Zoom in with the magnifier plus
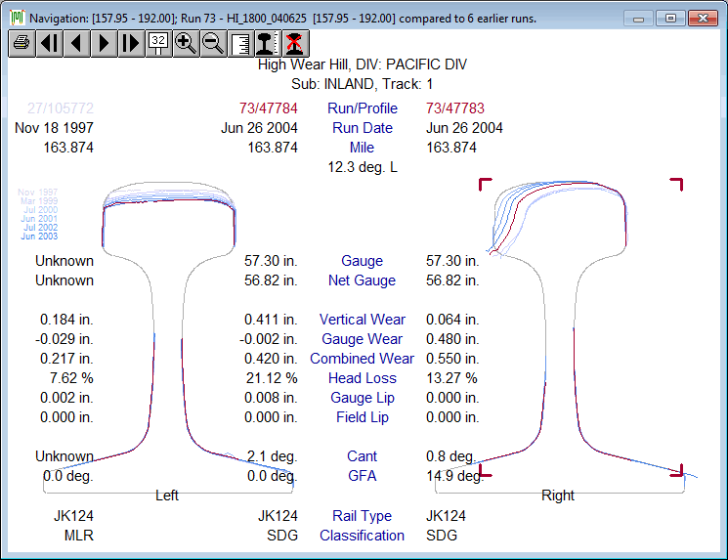 [x=185, y=43]
